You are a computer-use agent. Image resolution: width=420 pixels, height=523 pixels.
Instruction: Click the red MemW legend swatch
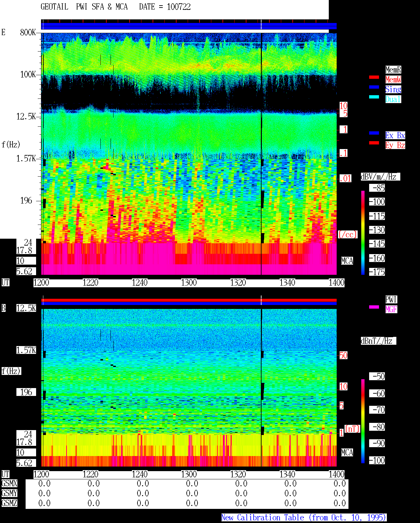click(374, 77)
